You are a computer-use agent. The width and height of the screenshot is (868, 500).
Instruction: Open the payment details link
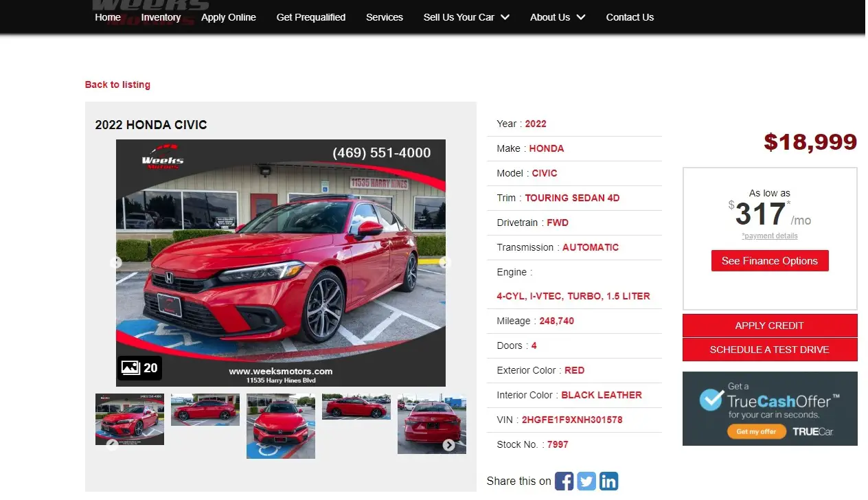tap(770, 236)
